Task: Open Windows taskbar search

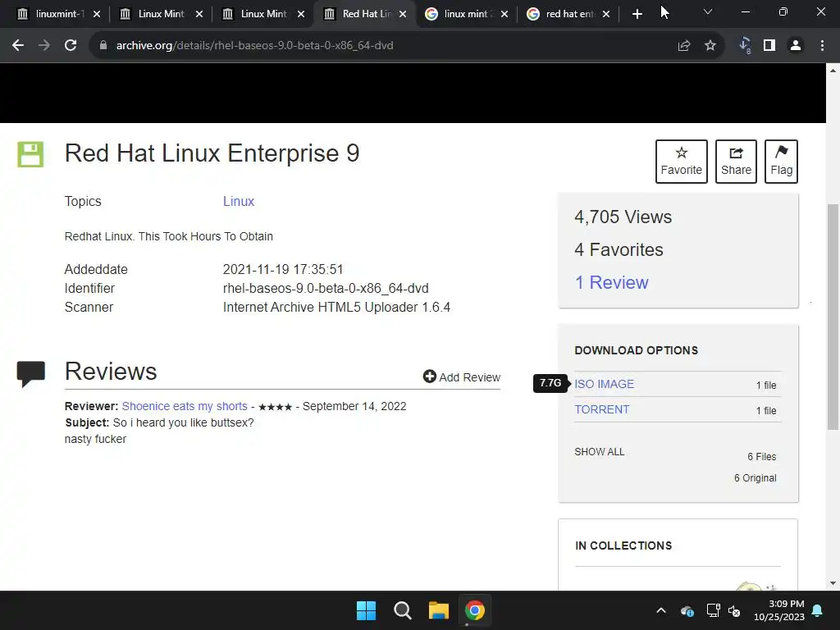Action: pos(402,610)
